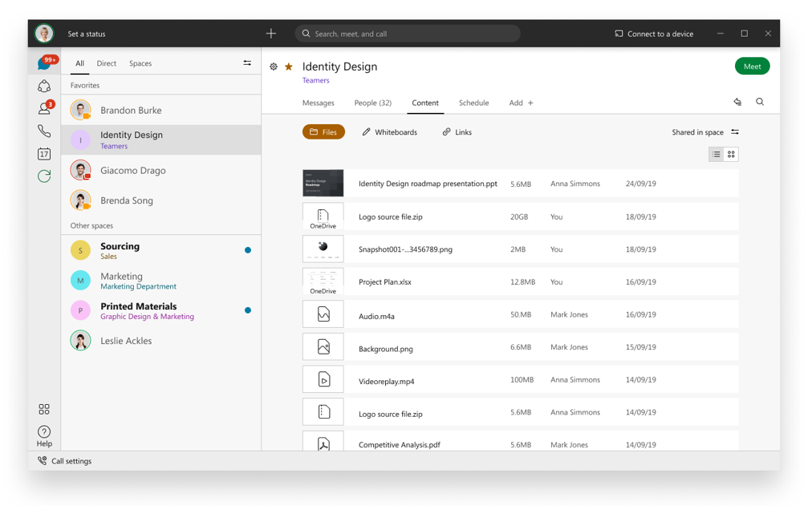812x506 pixels.
Task: Expand the Add tab menu
Action: point(521,103)
